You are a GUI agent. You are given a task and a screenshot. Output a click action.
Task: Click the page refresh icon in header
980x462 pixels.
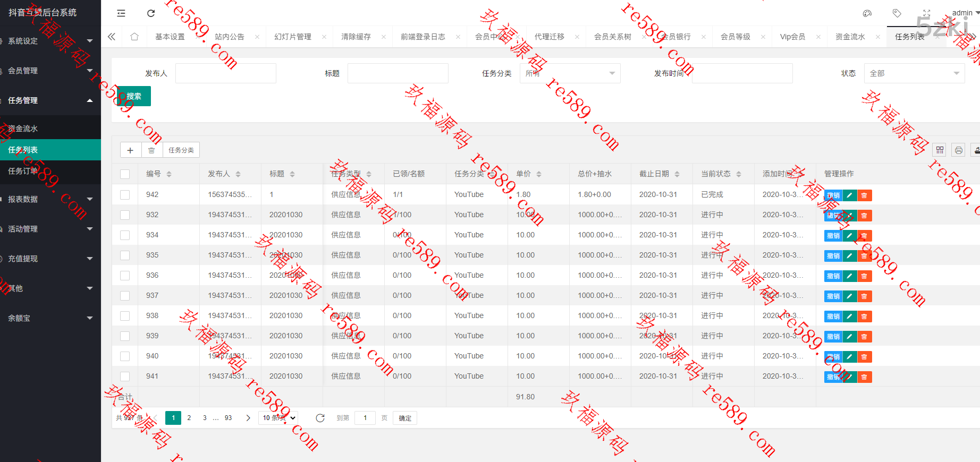(x=151, y=13)
